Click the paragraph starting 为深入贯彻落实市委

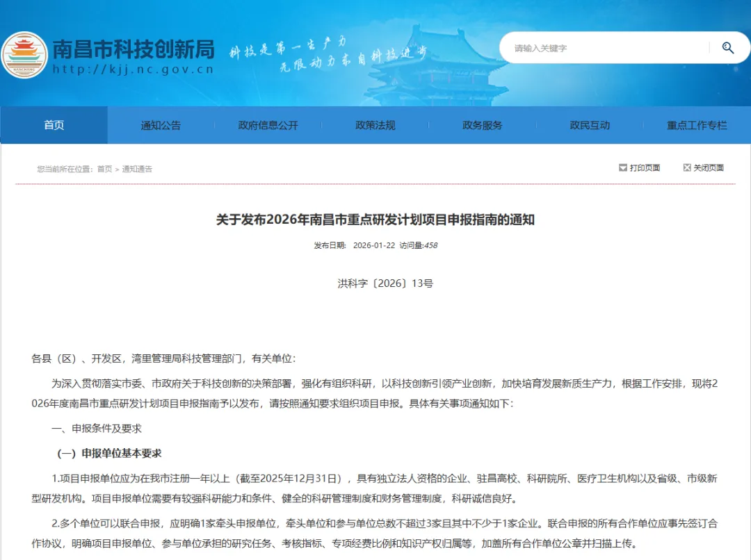click(x=375, y=393)
